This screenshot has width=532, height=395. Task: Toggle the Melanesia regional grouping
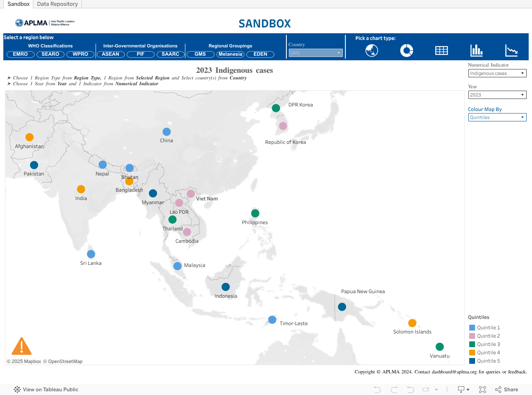click(x=230, y=54)
